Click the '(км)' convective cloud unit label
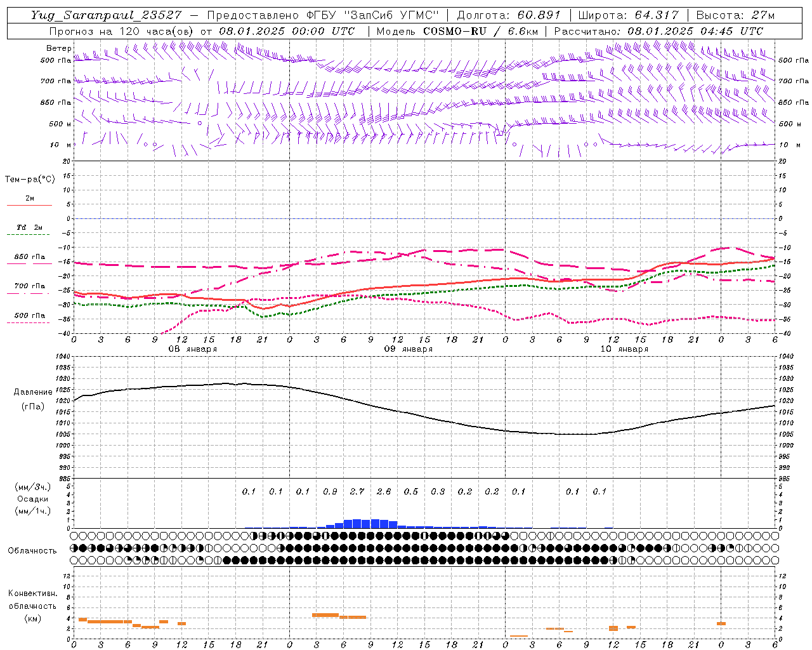Viewport: 812px width, 650px height. point(34,618)
